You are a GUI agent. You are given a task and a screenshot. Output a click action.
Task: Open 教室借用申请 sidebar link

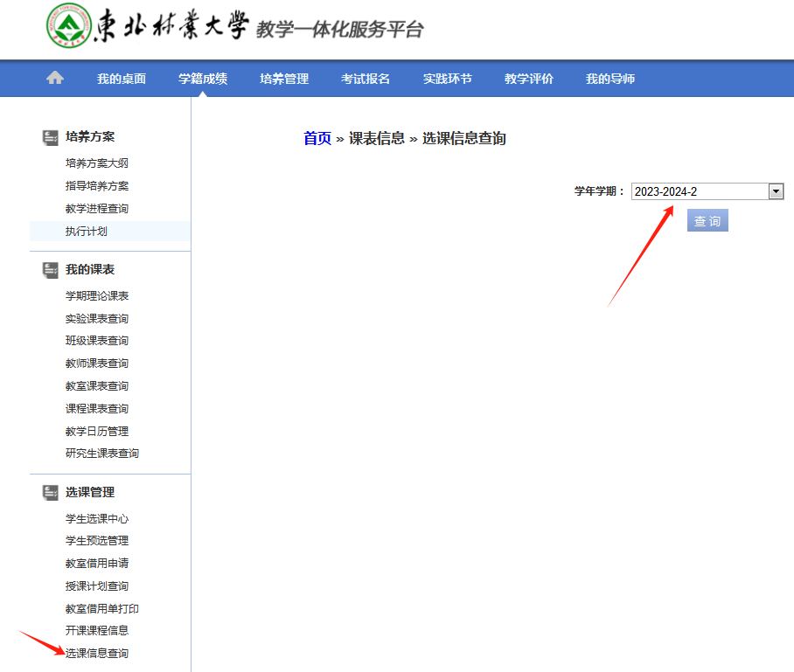97,564
